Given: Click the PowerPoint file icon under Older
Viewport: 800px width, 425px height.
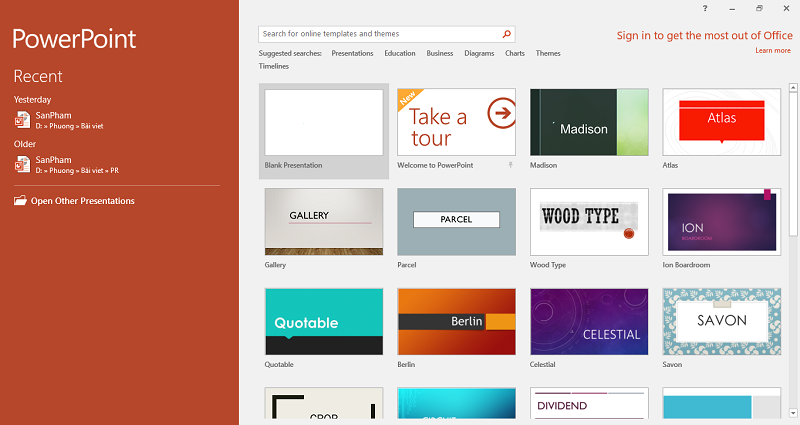Looking at the screenshot, I should point(22,164).
